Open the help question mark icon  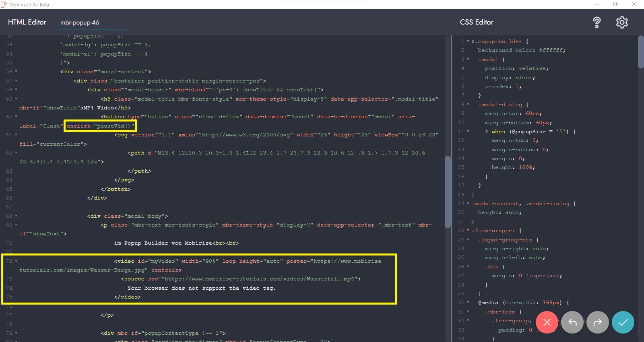597,23
